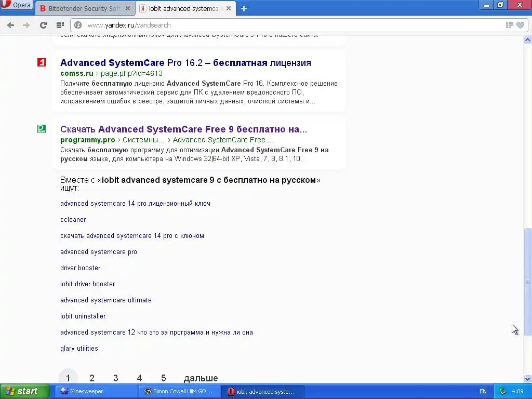The image size is (532, 399).
Task: Select results page 1
Action: click(68, 378)
